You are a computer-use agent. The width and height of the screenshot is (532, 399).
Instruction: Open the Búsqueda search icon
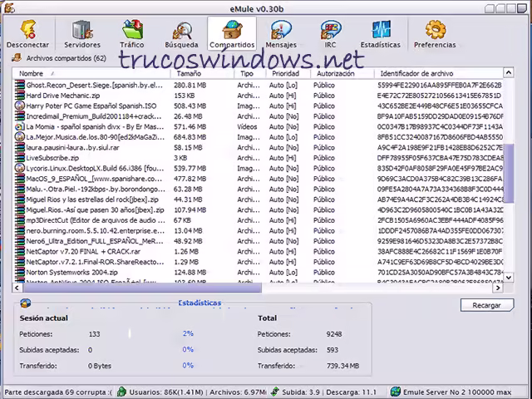click(182, 31)
